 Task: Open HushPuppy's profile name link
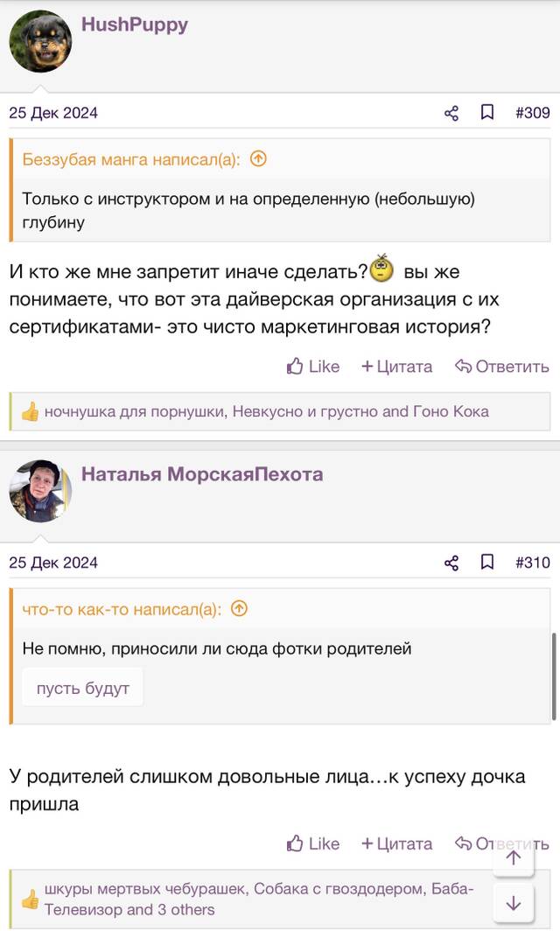(x=135, y=24)
